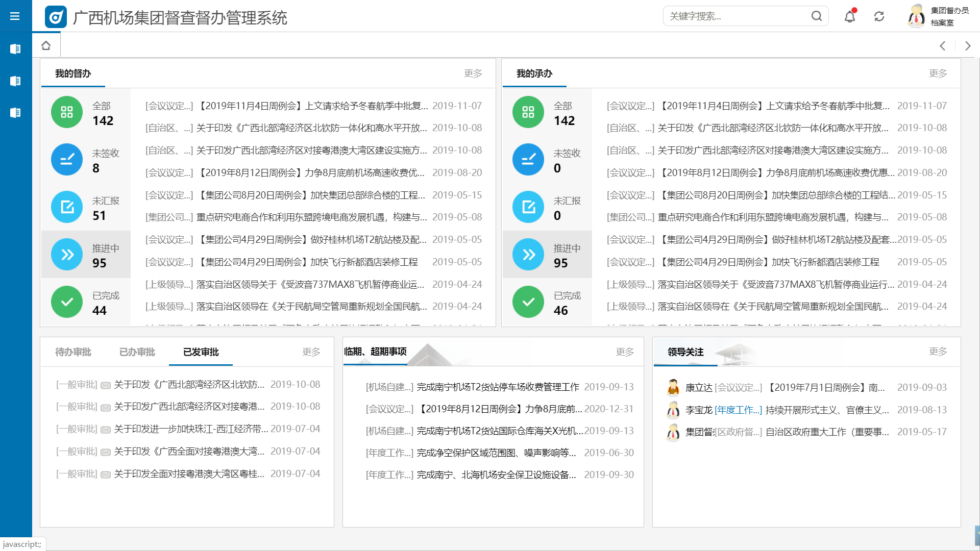Open 我的承办 item about 波音737MAX8

pyautogui.click(x=776, y=284)
